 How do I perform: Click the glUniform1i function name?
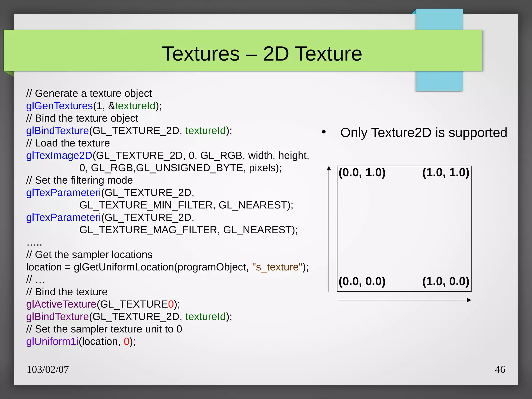point(52,341)
